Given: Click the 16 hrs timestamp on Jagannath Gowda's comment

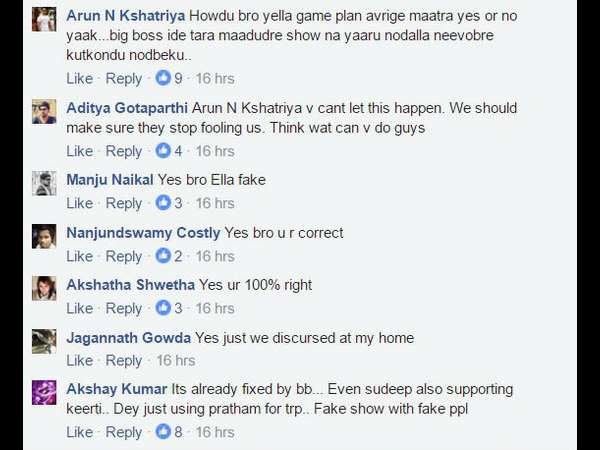Looking at the screenshot, I should pyautogui.click(x=176, y=360).
